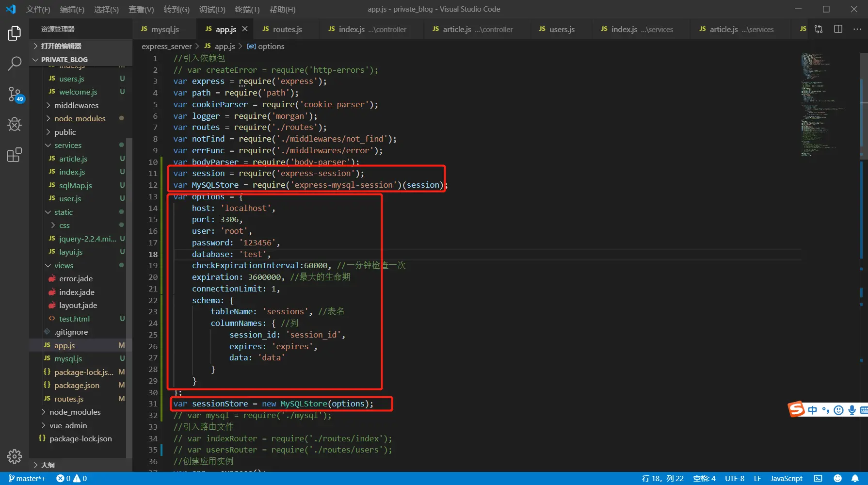868x485 pixels.
Task: Open the Explorer view in activity bar
Action: 15,33
